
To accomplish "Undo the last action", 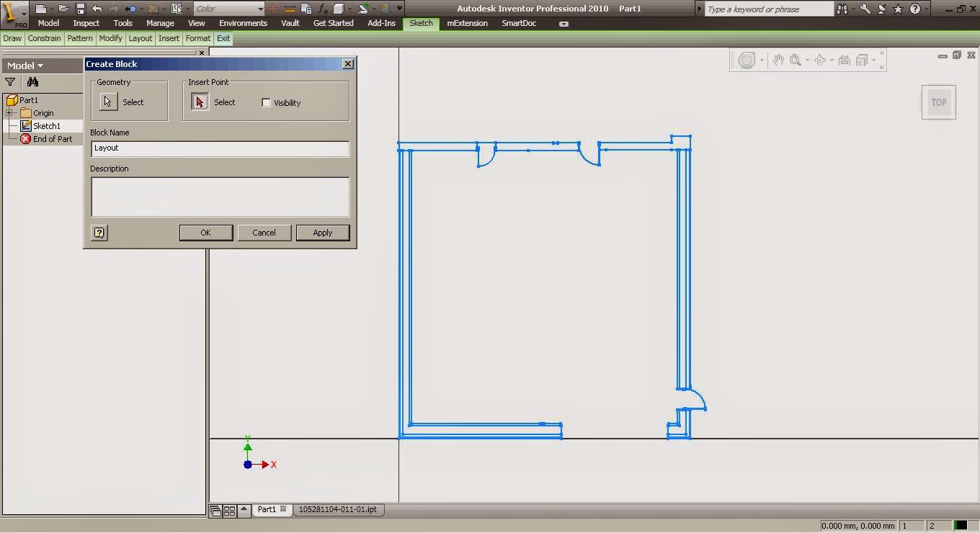I will [x=97, y=9].
